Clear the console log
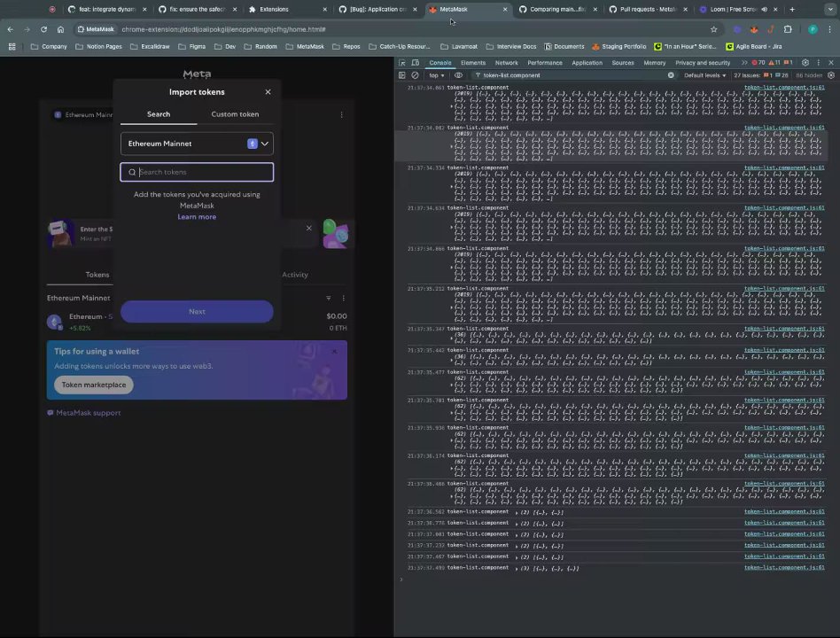The image size is (840, 638). tap(415, 75)
